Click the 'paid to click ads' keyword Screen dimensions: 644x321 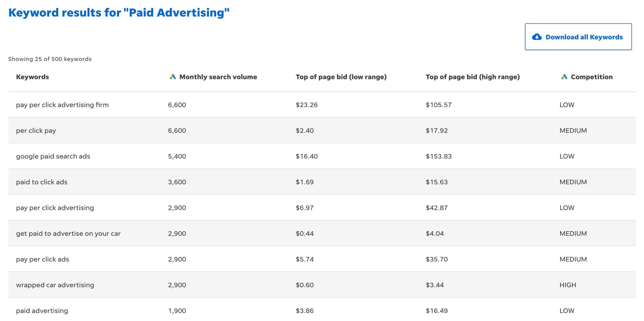click(42, 182)
